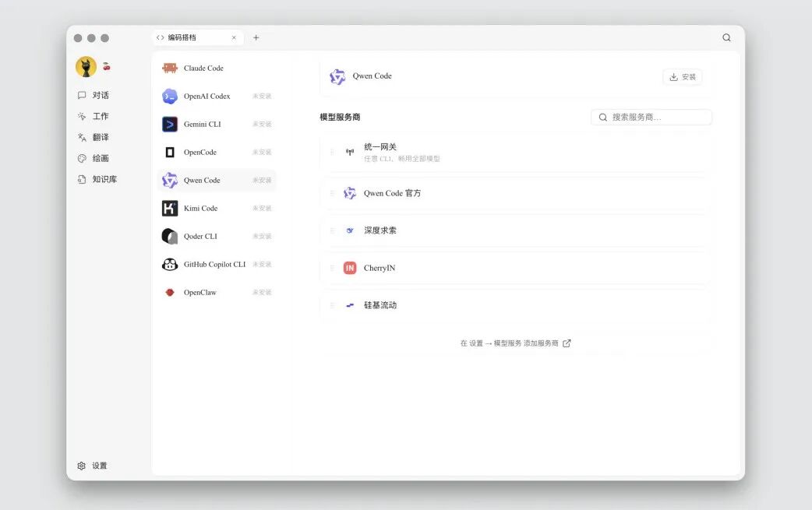Select OpenClaw in the tool list
812x510 pixels.
tap(217, 292)
